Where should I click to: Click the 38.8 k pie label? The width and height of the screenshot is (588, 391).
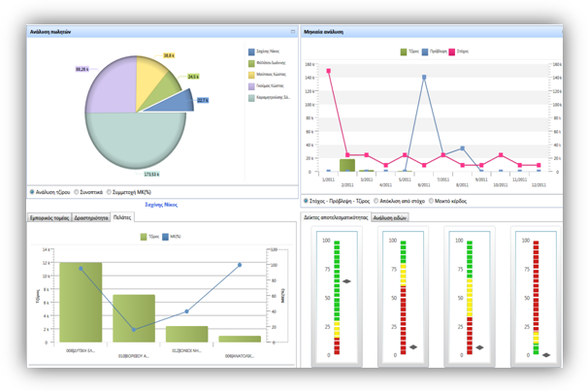(x=169, y=55)
